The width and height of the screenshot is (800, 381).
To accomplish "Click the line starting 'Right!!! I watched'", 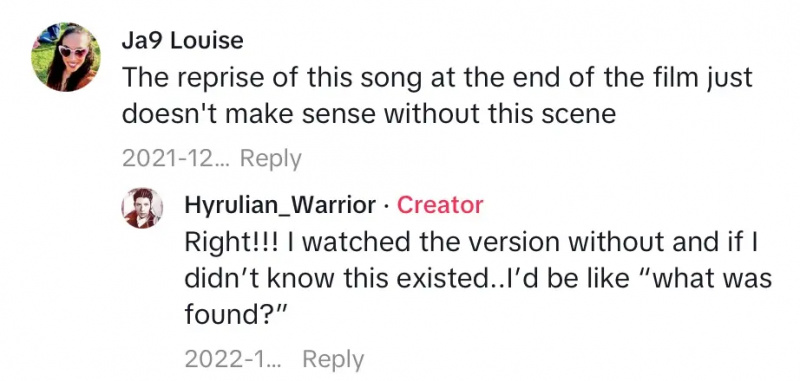I will click(x=472, y=242).
